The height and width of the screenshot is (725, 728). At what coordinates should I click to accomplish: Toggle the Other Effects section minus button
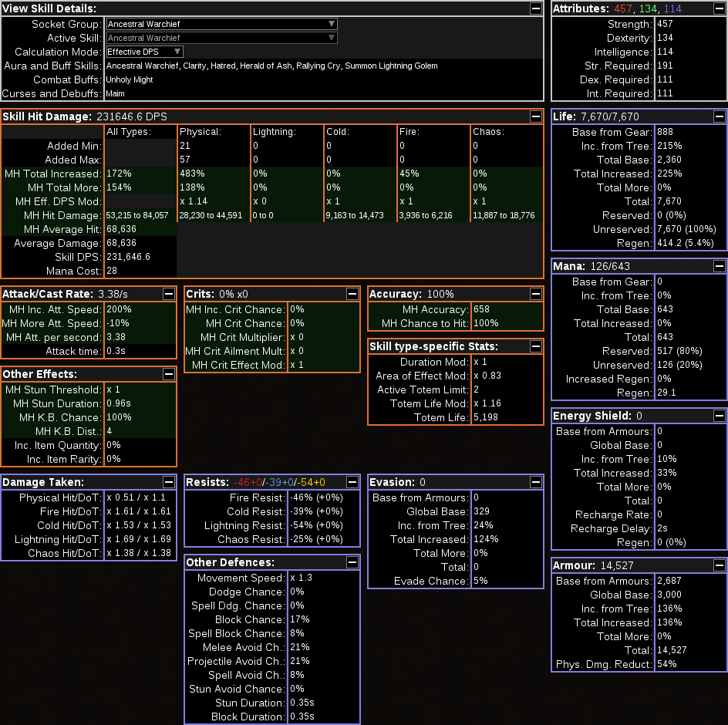click(169, 374)
